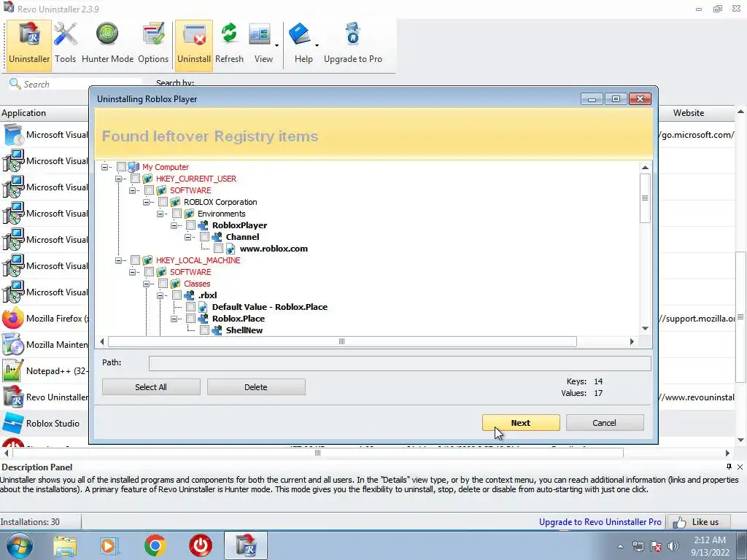
Task: Click the registry tree scroll-down arrow
Action: pyautogui.click(x=645, y=328)
